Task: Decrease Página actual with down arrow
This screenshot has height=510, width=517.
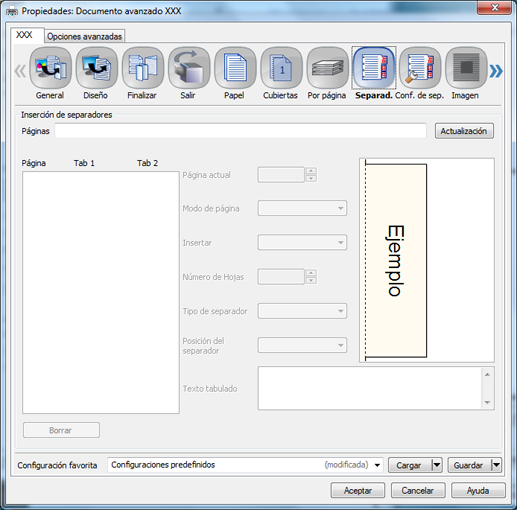Action: pyautogui.click(x=311, y=179)
